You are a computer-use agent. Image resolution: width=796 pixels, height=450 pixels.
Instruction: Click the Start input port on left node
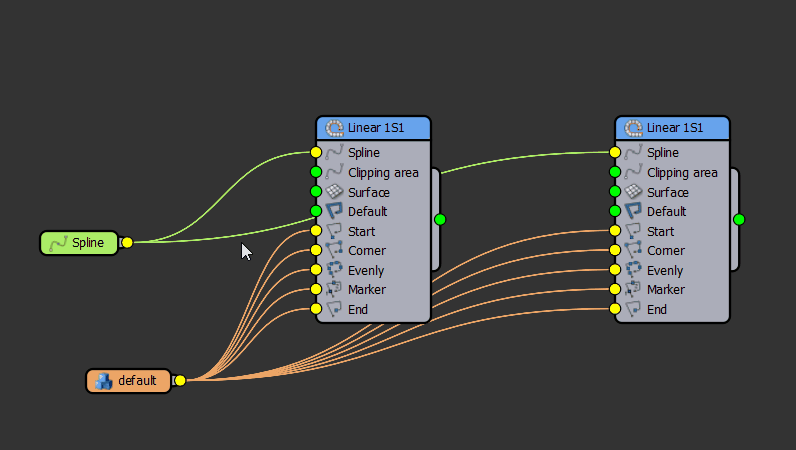click(316, 231)
